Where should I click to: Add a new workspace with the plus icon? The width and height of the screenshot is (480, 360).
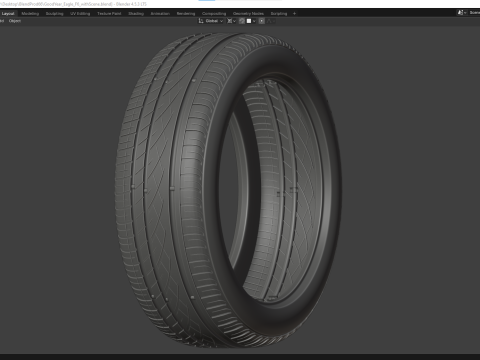(x=294, y=14)
